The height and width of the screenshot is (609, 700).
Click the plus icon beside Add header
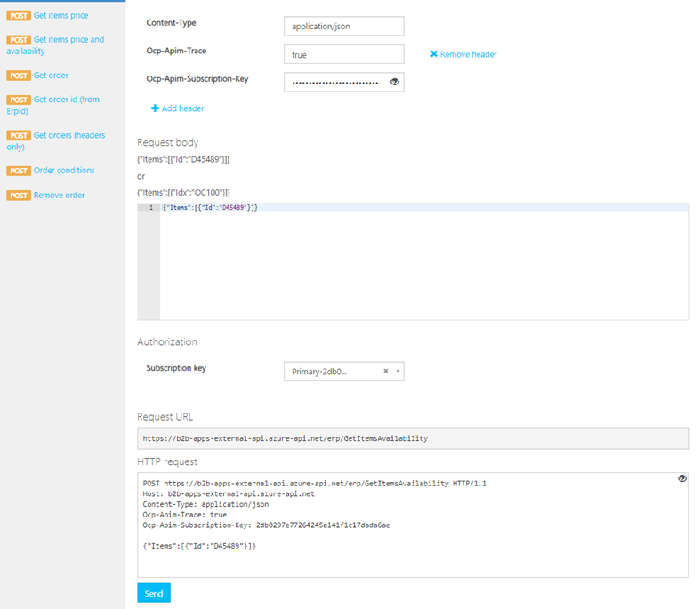tap(155, 108)
